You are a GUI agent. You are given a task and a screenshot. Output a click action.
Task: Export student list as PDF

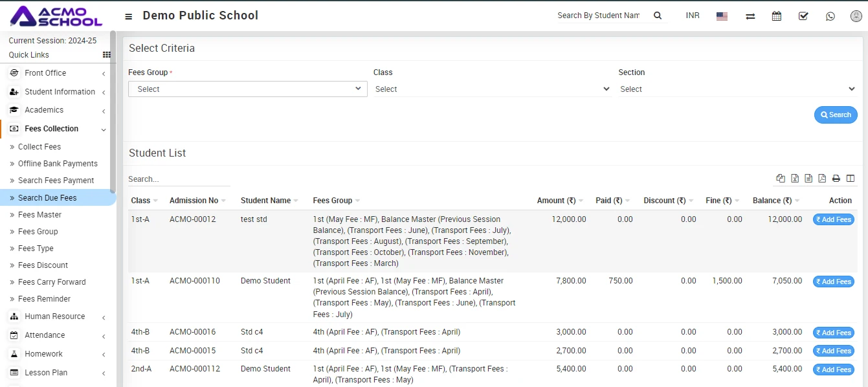pyautogui.click(x=822, y=179)
